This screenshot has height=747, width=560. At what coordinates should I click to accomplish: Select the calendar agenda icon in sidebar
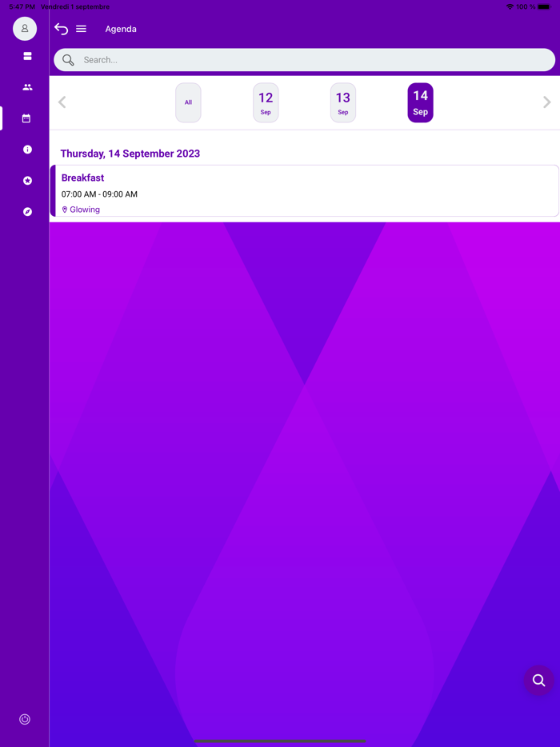click(26, 118)
